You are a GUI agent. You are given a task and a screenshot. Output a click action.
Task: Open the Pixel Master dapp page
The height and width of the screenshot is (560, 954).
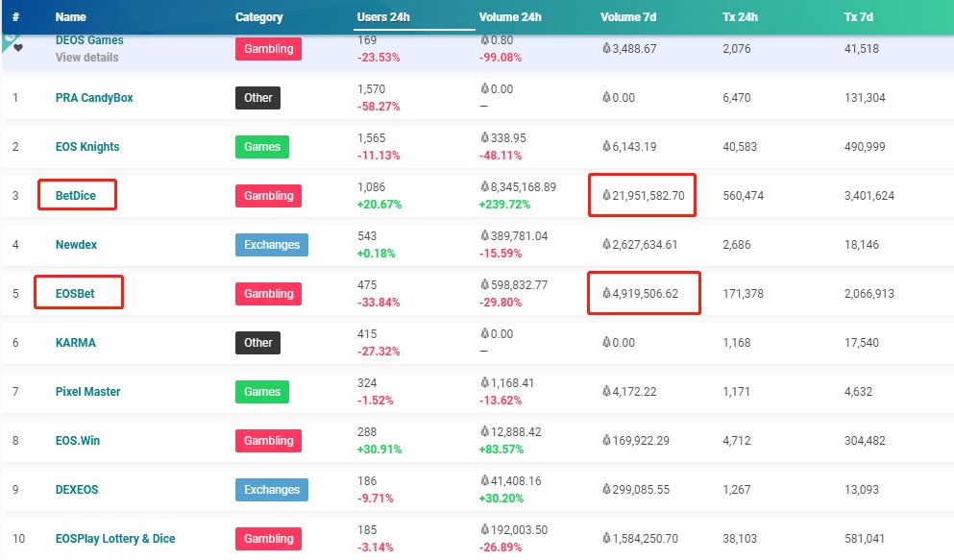pyautogui.click(x=87, y=392)
